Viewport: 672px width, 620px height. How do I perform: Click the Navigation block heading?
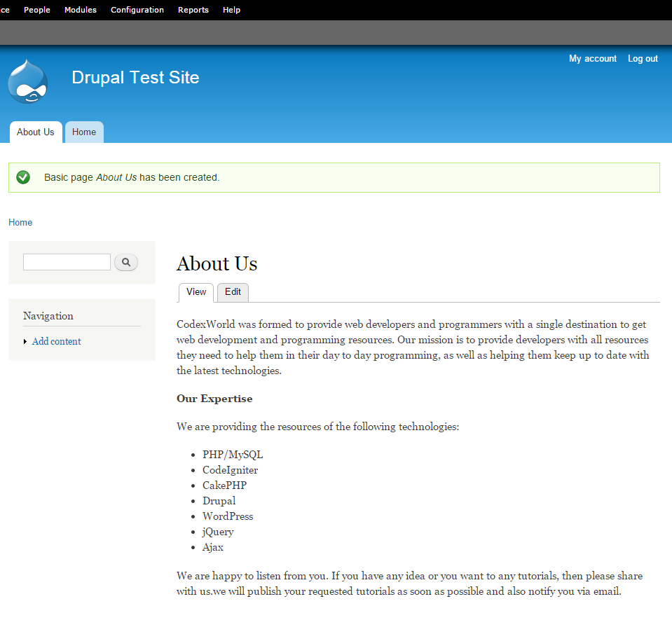pos(48,316)
